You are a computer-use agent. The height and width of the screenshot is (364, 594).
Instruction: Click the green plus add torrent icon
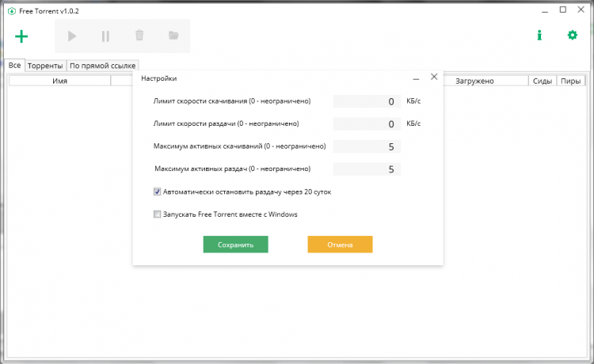pos(21,36)
